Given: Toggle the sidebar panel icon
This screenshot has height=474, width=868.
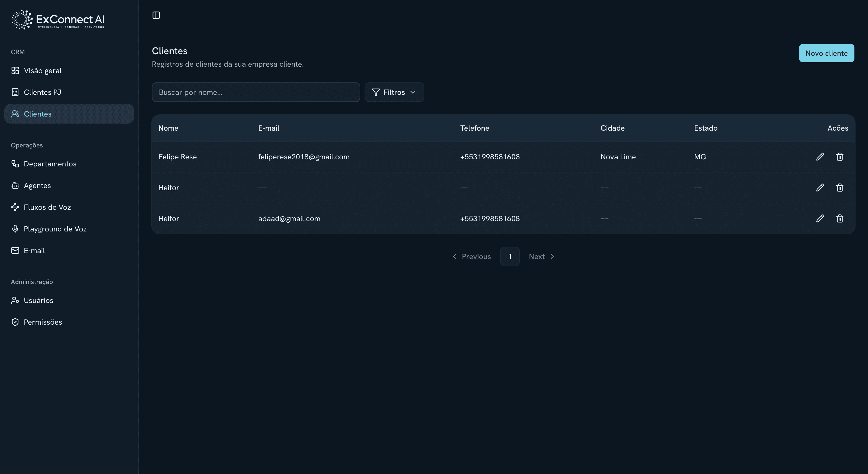Looking at the screenshot, I should 156,15.
